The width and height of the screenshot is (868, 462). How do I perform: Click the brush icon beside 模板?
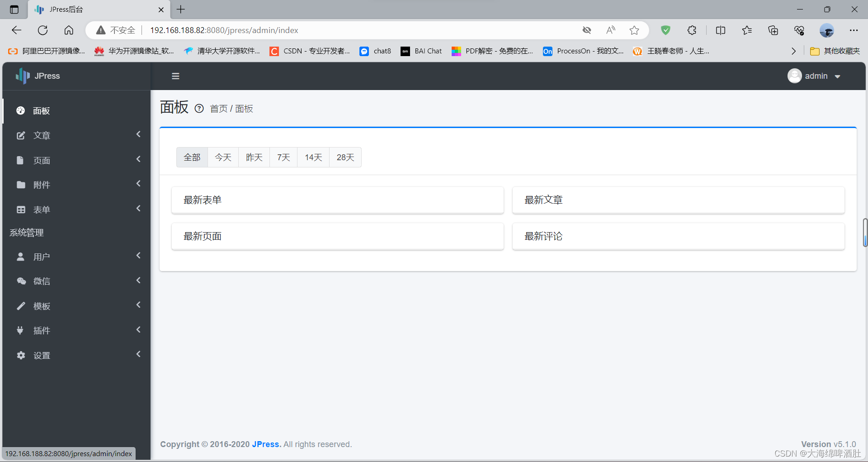[21, 306]
